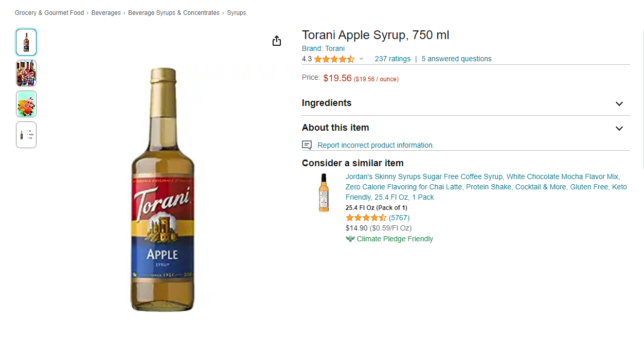
Task: Click the star rating of Jordan's Skinny Syrups
Action: click(x=366, y=218)
